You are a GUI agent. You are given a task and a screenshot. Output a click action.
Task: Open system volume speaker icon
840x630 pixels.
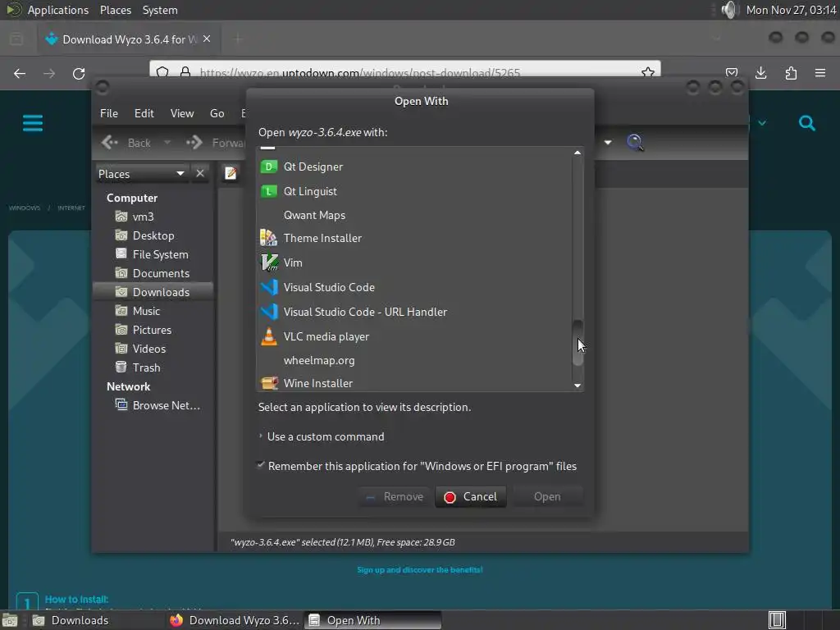729,10
